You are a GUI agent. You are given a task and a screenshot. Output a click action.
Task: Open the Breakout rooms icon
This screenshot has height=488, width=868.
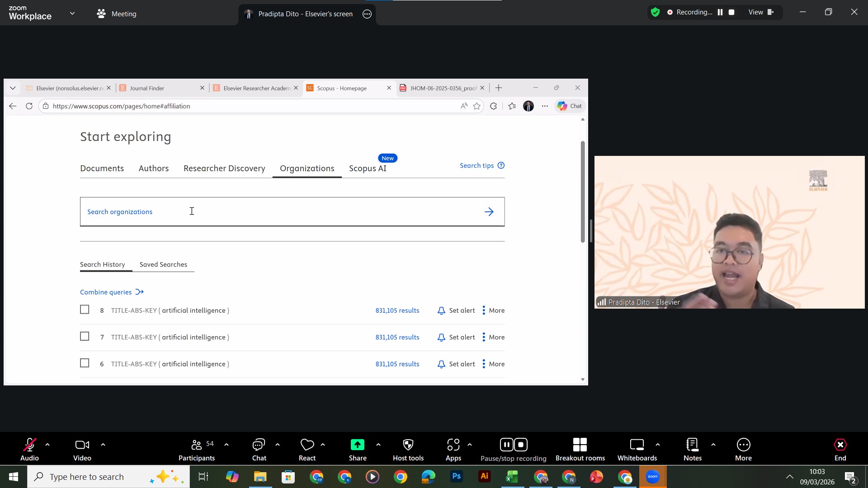click(580, 445)
